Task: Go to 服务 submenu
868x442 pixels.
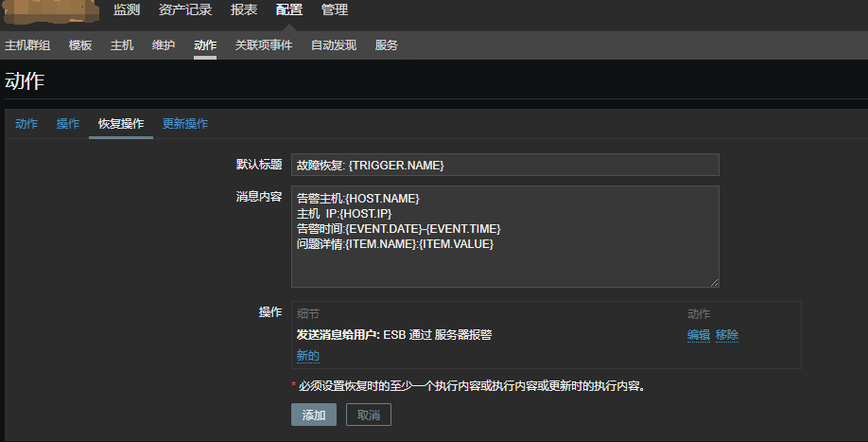Action: [387, 45]
